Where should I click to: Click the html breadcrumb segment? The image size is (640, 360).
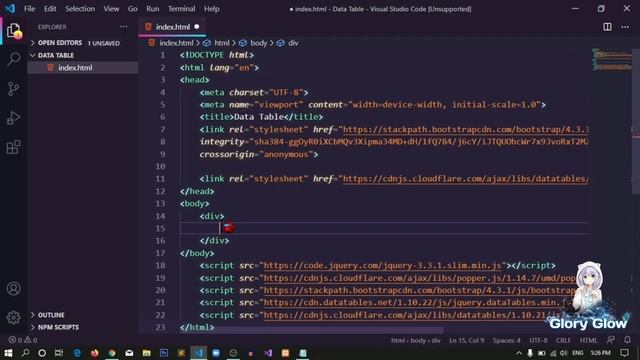pos(222,43)
